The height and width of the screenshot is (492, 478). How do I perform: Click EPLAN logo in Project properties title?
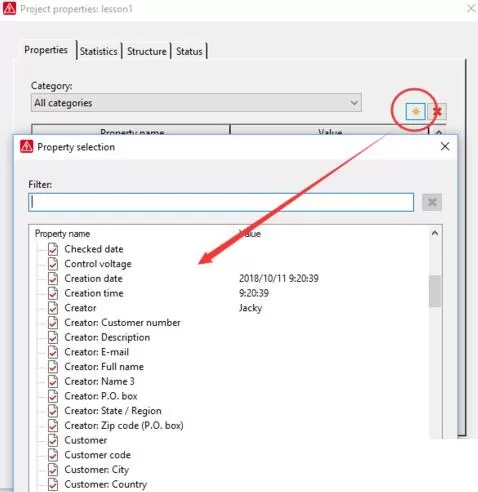coord(9,8)
